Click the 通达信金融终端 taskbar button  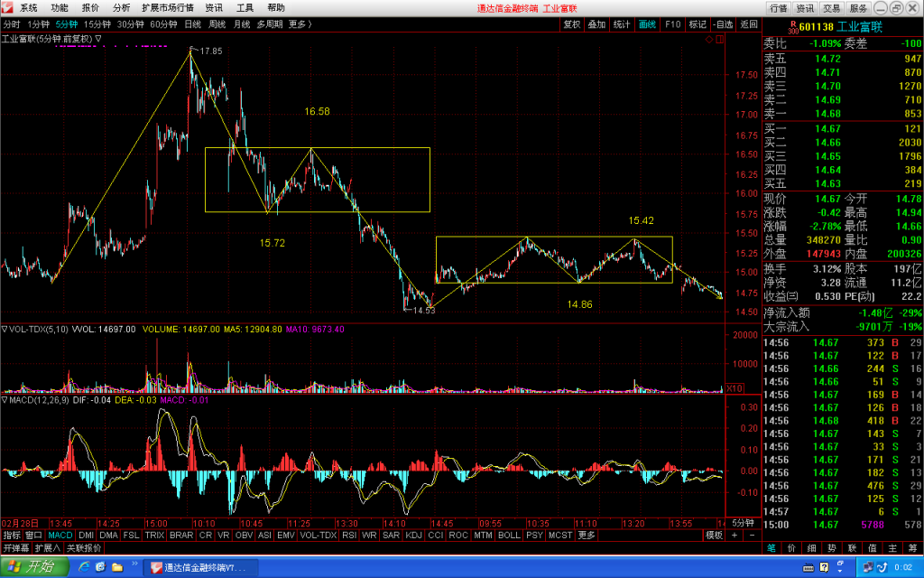tap(202, 567)
